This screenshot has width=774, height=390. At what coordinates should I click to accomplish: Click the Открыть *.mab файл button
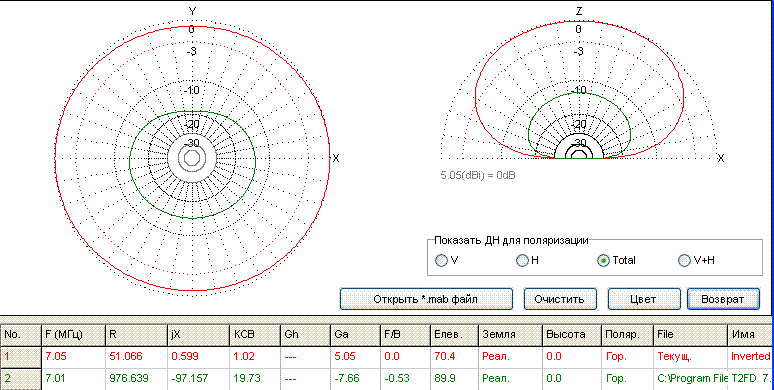(426, 299)
